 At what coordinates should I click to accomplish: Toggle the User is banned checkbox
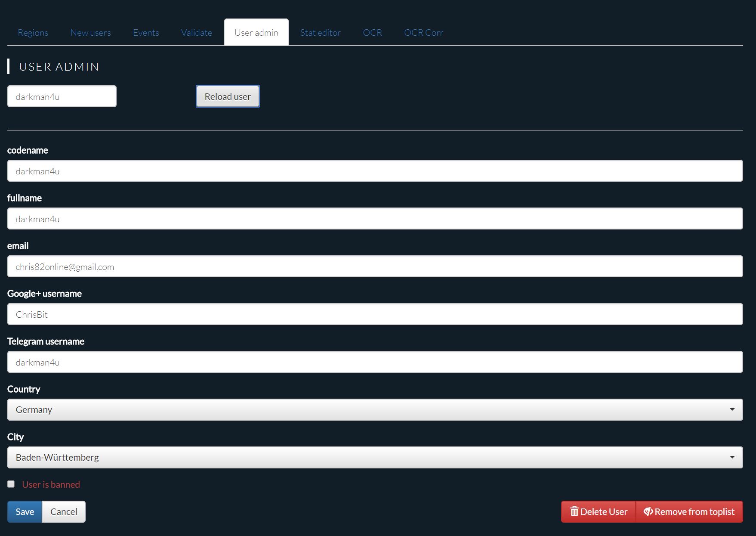tap(11, 484)
